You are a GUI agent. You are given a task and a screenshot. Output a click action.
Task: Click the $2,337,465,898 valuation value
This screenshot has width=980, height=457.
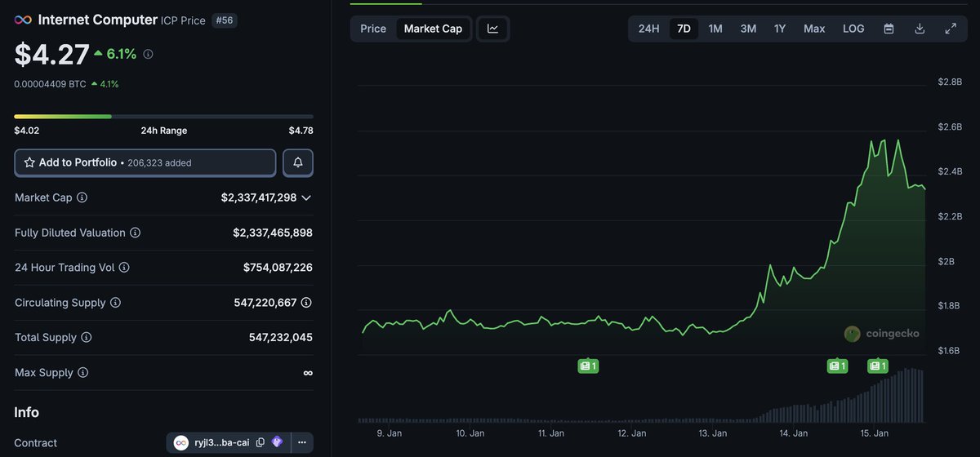click(273, 233)
